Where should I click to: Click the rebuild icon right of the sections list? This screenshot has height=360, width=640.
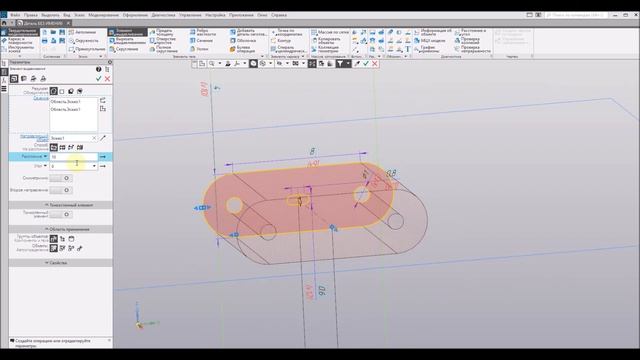click(103, 100)
